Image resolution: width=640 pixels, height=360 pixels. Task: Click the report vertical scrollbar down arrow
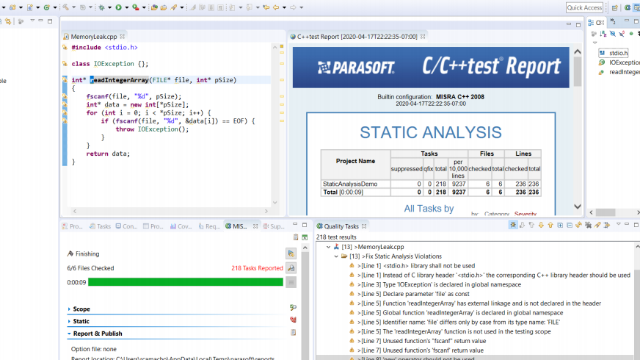tap(577, 207)
